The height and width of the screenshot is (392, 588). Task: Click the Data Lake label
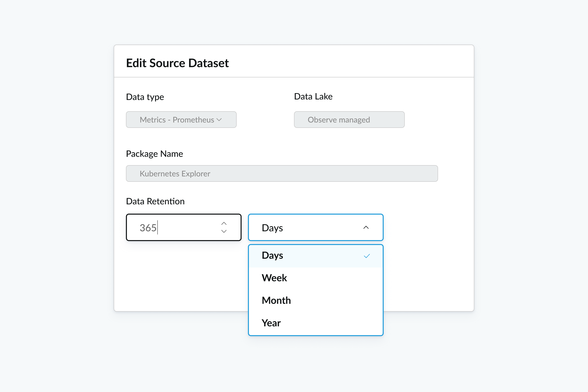click(x=313, y=97)
